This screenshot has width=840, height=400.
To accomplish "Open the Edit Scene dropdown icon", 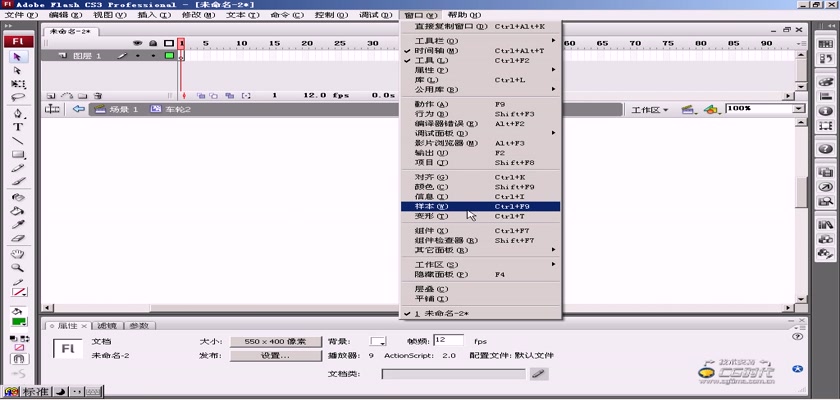I will (x=688, y=110).
